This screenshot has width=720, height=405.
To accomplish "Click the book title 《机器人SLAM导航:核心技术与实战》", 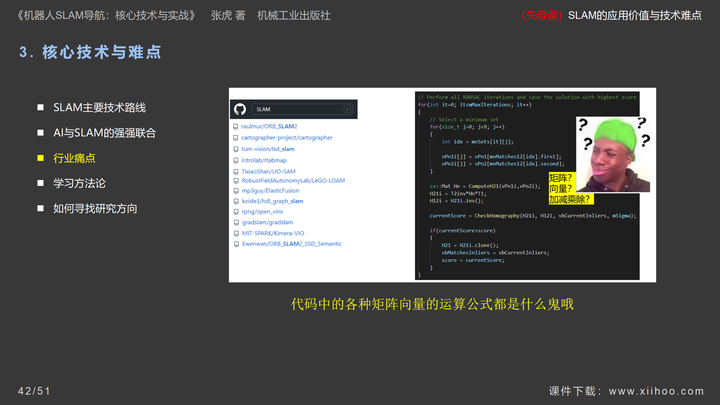I will coord(107,16).
